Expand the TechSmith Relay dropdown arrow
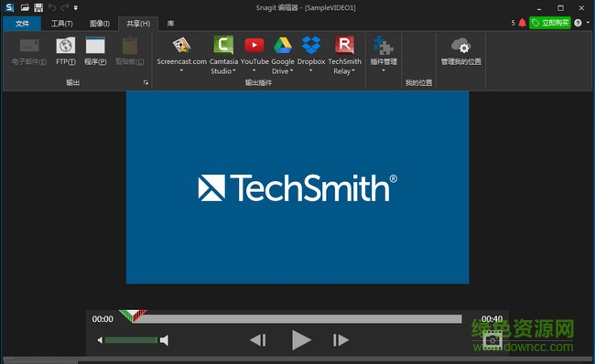This screenshot has height=364, width=595. click(353, 71)
